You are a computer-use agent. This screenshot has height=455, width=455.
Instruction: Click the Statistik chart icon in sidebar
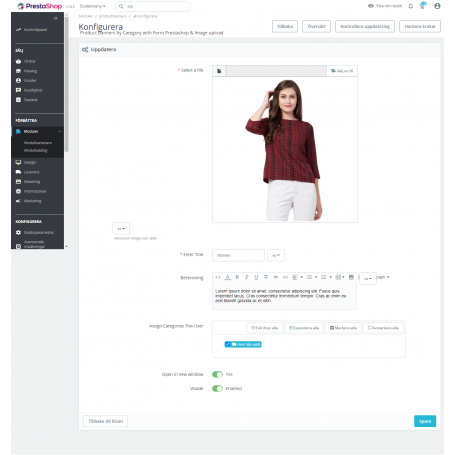(18, 100)
